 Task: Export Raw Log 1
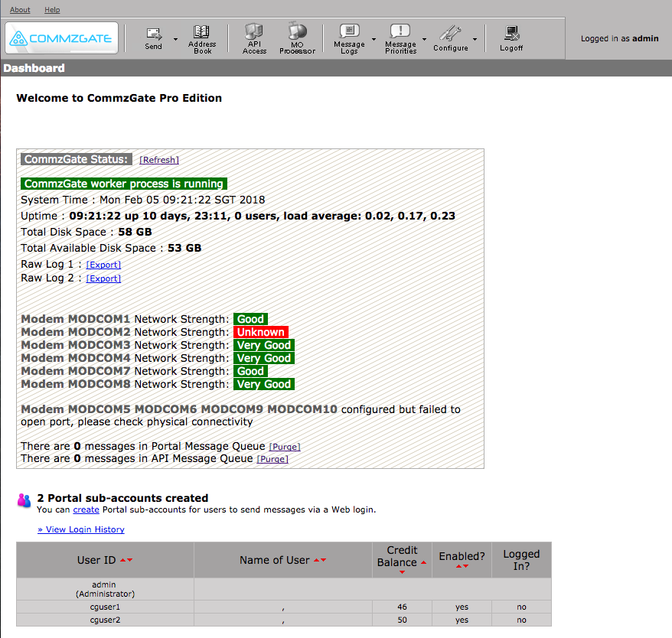click(103, 265)
